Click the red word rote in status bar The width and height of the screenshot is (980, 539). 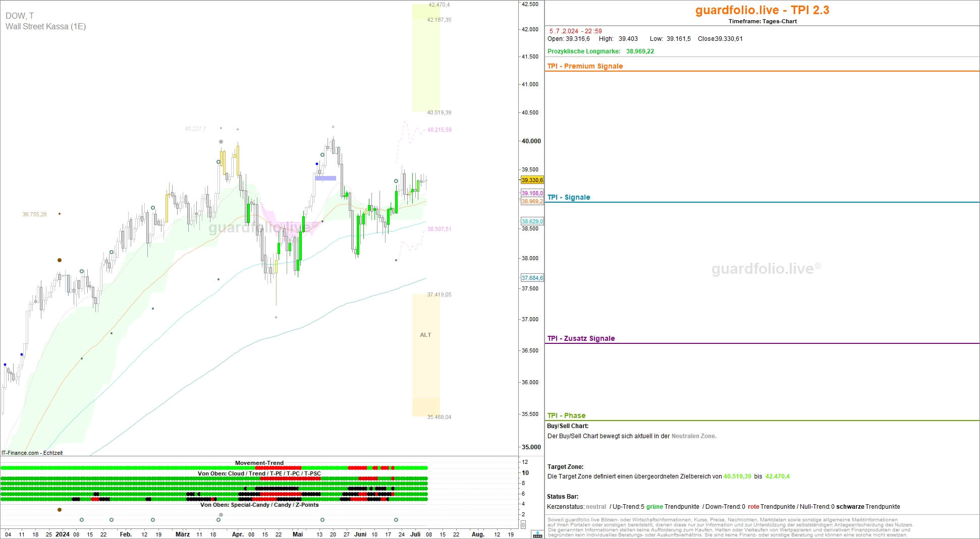pos(753,507)
